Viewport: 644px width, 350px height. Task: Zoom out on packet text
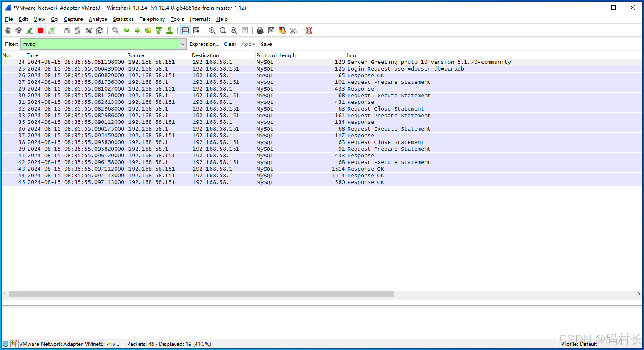pos(223,30)
